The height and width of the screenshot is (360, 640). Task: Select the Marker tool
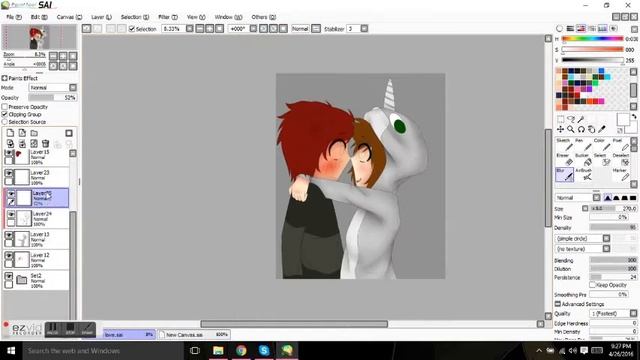(x=620, y=174)
